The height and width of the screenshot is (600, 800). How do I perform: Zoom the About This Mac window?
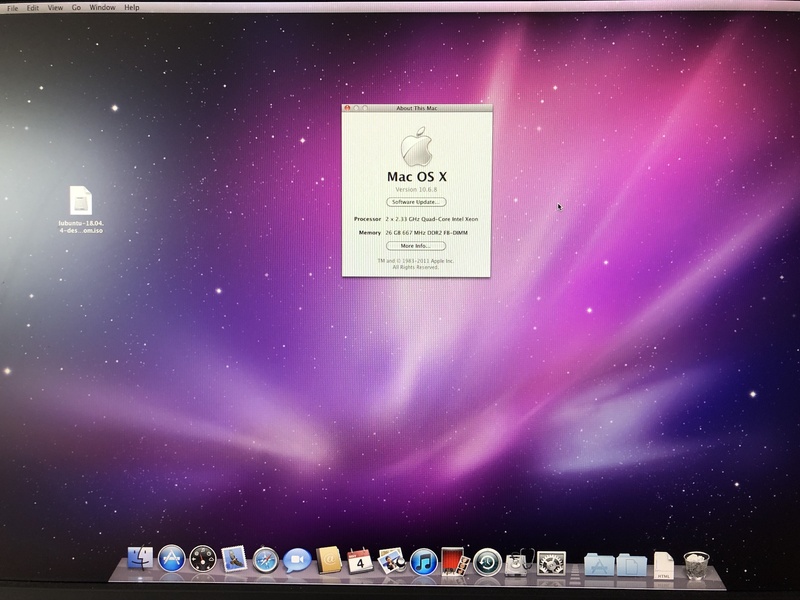365,108
